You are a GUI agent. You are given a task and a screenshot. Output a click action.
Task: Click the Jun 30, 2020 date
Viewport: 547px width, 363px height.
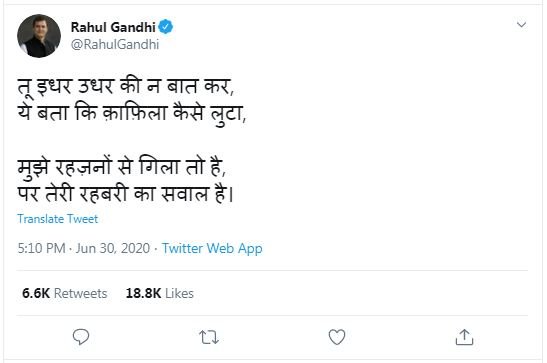(113, 249)
